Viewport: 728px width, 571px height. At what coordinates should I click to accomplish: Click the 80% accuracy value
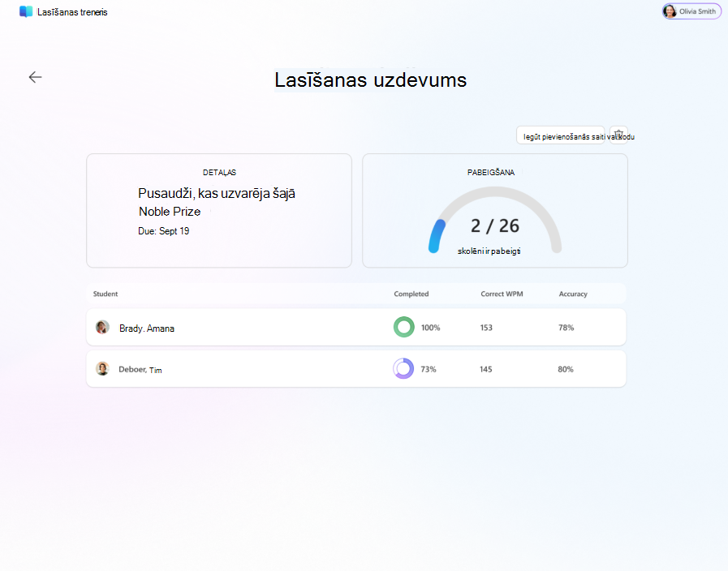tap(566, 369)
